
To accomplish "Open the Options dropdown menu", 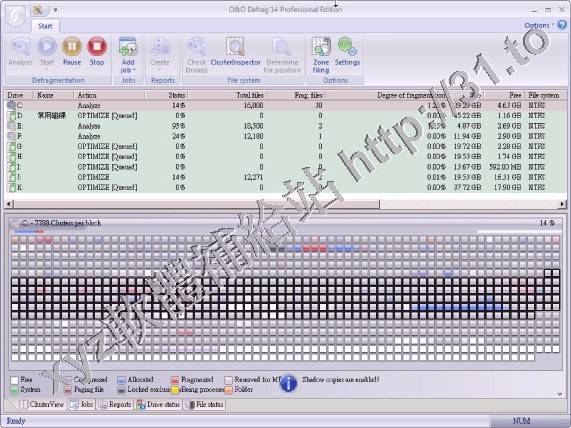I will tap(538, 25).
